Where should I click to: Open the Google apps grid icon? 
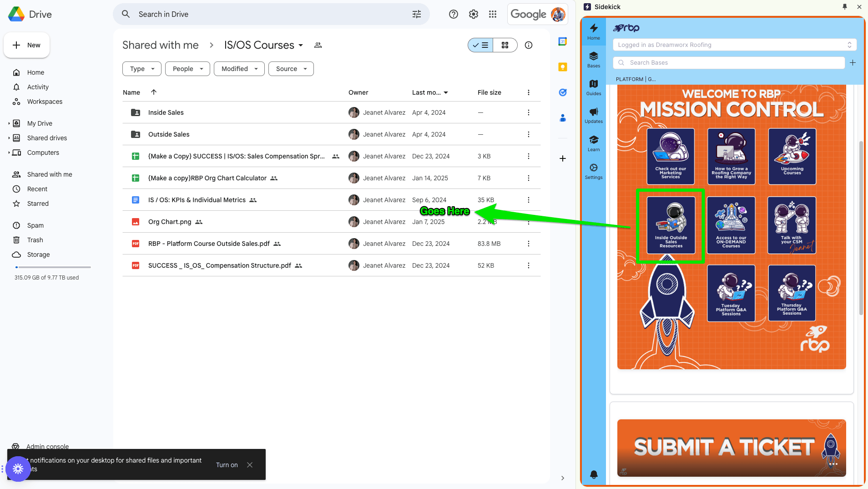492,14
